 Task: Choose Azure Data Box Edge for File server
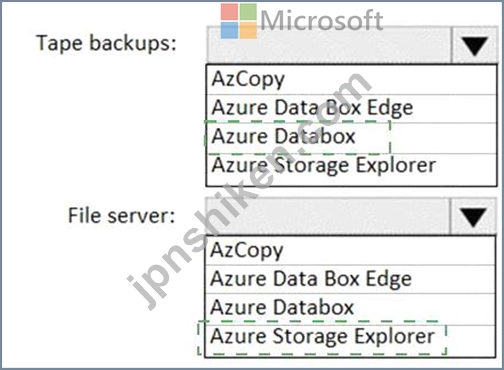[350, 279]
